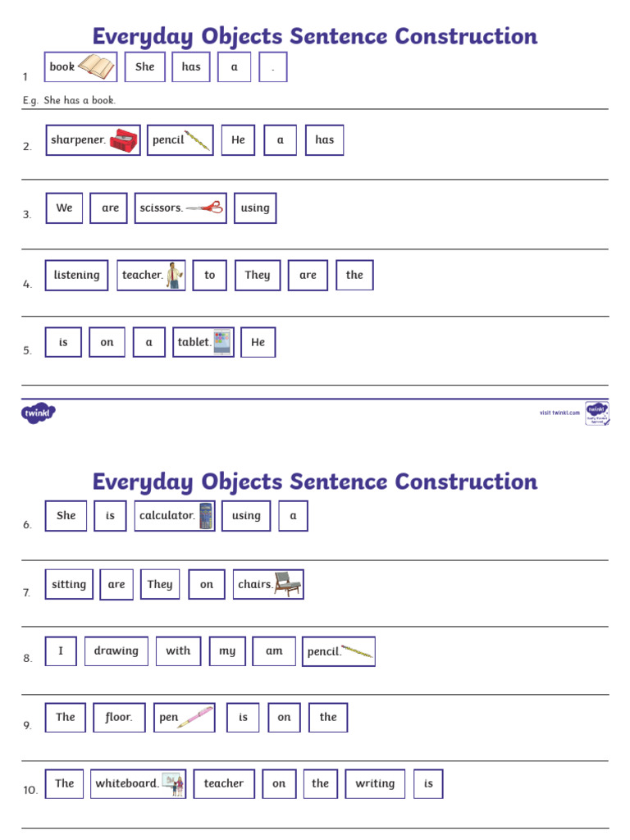Select the 'listening' word card
The image size is (630, 840).
[76, 276]
